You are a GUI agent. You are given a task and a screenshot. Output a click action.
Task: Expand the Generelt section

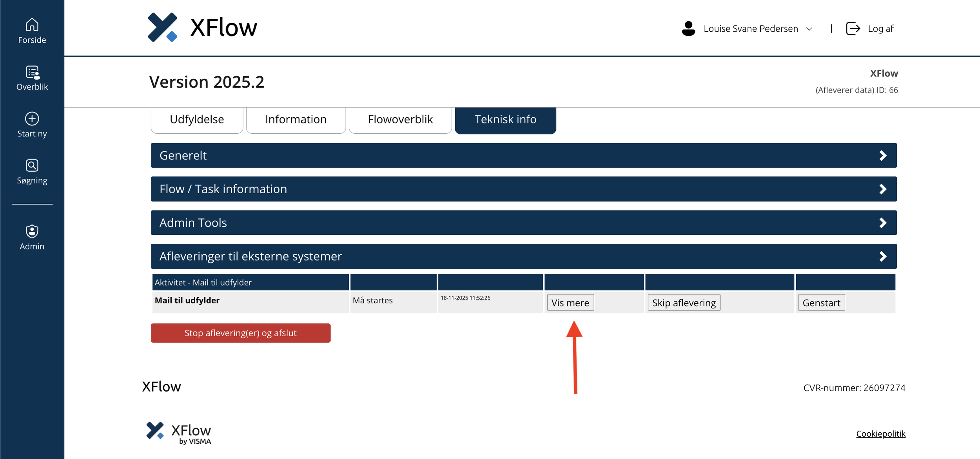523,156
